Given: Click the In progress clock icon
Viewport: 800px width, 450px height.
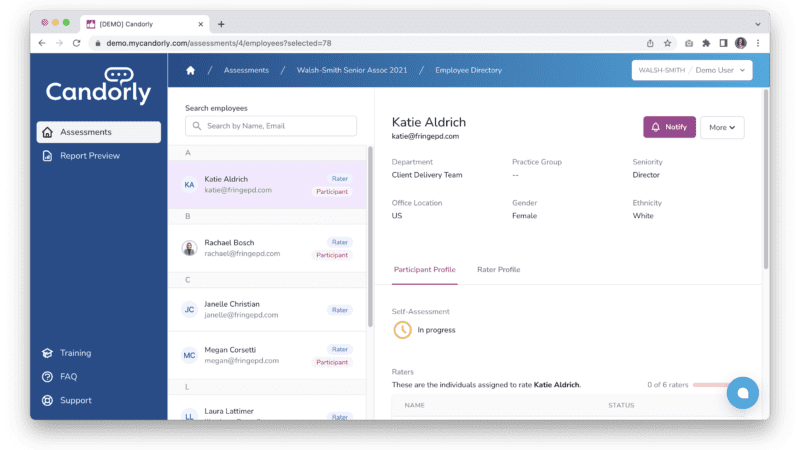Looking at the screenshot, I should coord(402,330).
